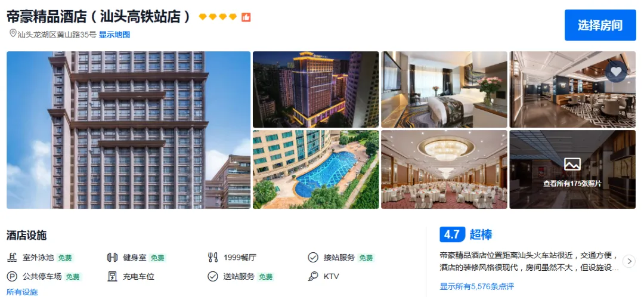Expand next review with right chevron
The width and height of the screenshot is (644, 297).
tap(629, 261)
